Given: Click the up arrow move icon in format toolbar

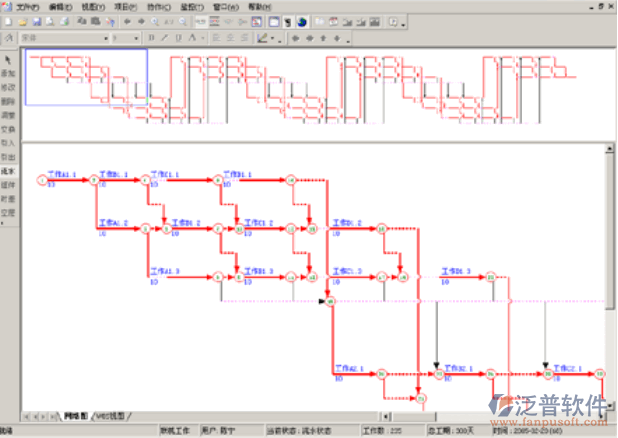Looking at the screenshot, I should coord(322,38).
